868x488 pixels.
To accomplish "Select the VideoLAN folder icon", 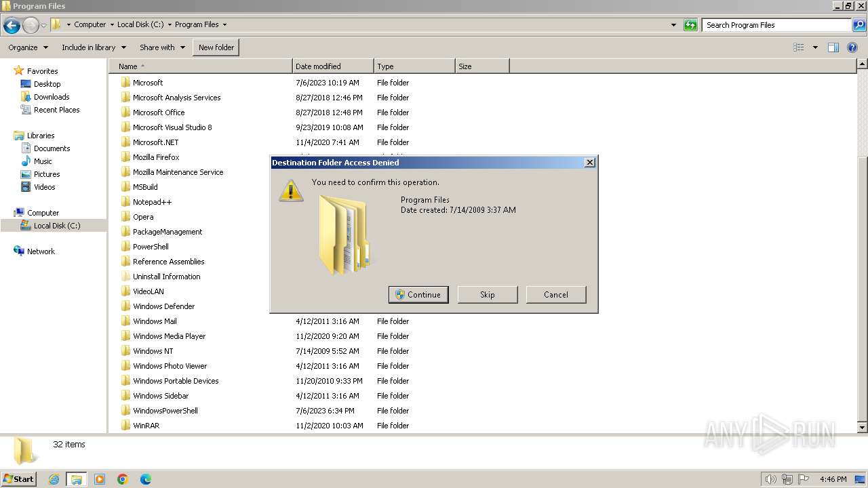I will 125,291.
